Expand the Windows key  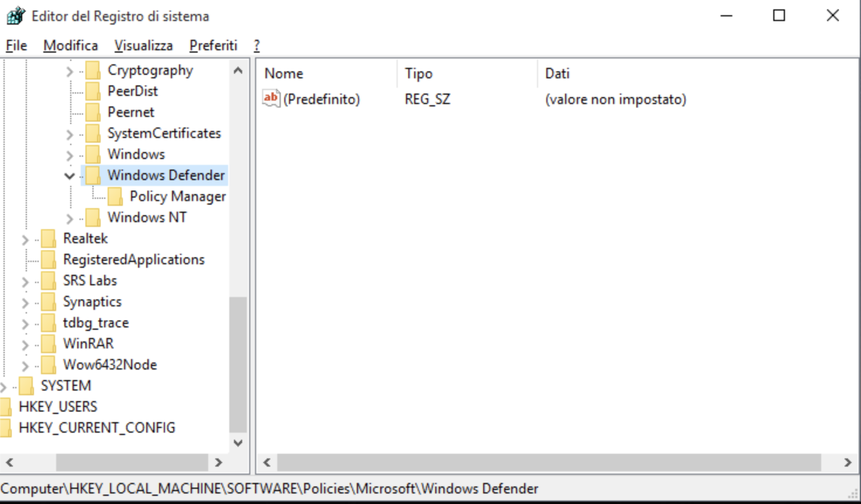(70, 156)
